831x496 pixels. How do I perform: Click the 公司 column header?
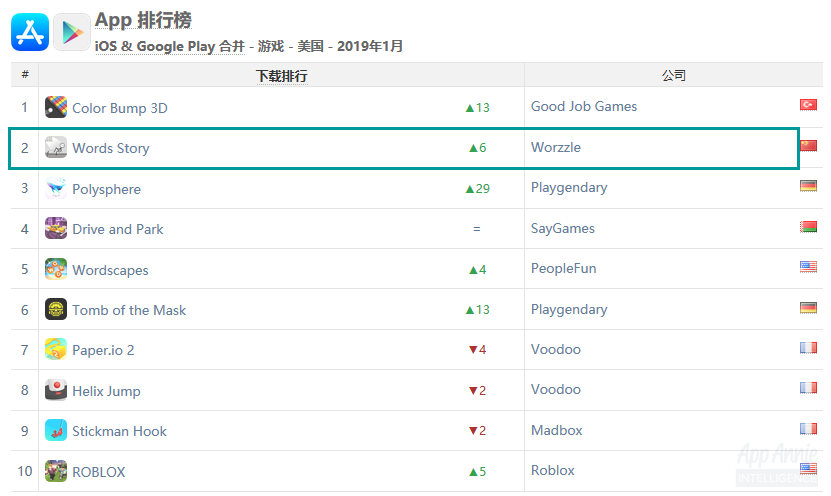click(x=674, y=75)
